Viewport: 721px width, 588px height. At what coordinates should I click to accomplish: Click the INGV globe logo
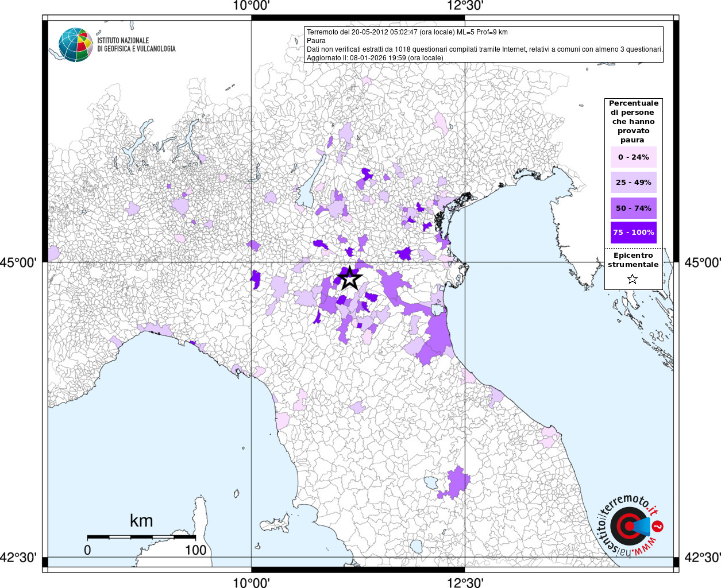[75, 45]
